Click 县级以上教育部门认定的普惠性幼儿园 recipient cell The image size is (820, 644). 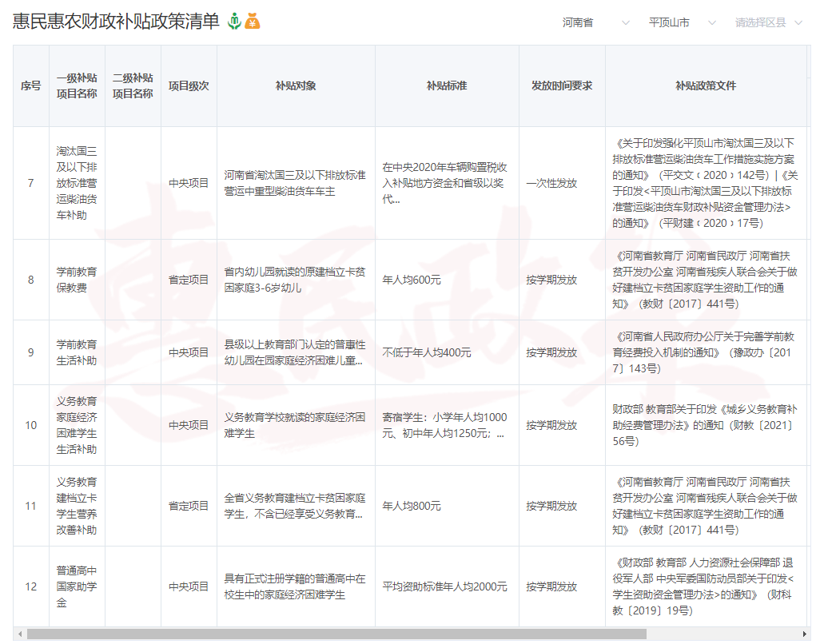click(x=295, y=352)
